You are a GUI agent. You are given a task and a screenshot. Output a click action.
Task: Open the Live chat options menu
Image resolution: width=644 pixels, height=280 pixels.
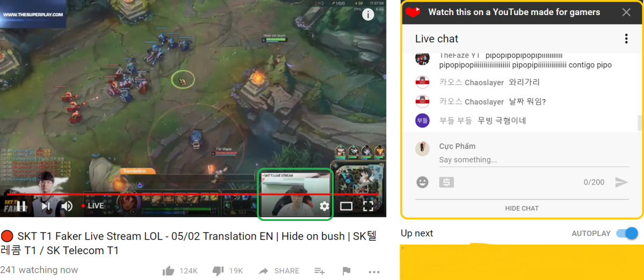pos(626,39)
